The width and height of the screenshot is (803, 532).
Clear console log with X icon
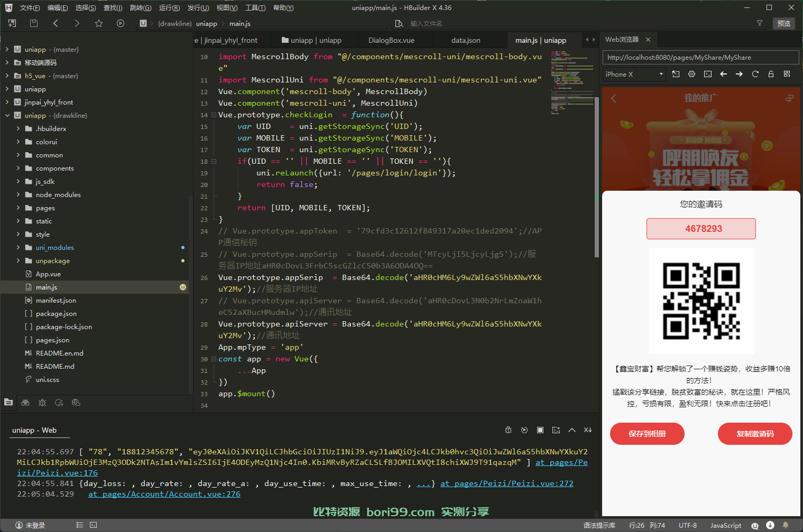click(588, 430)
